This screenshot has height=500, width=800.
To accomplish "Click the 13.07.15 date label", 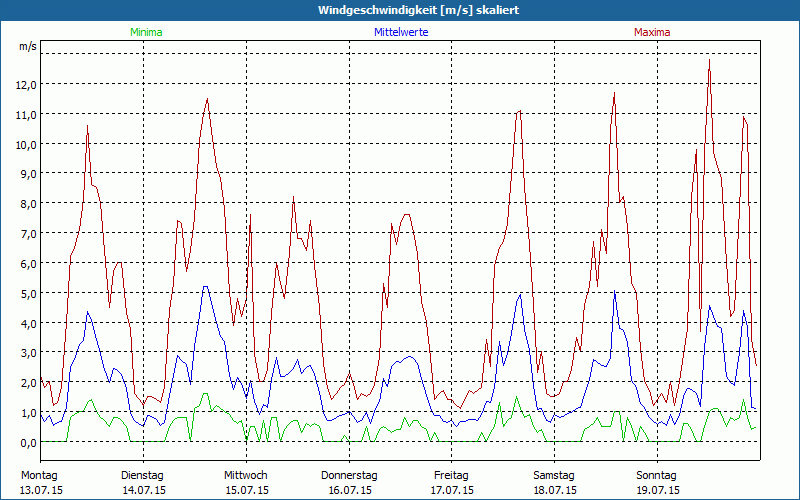I will point(40,490).
